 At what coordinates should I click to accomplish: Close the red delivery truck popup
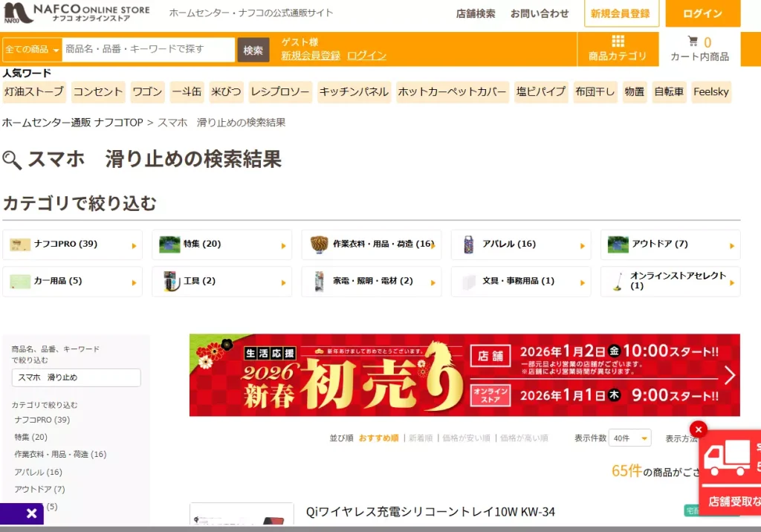coord(698,429)
